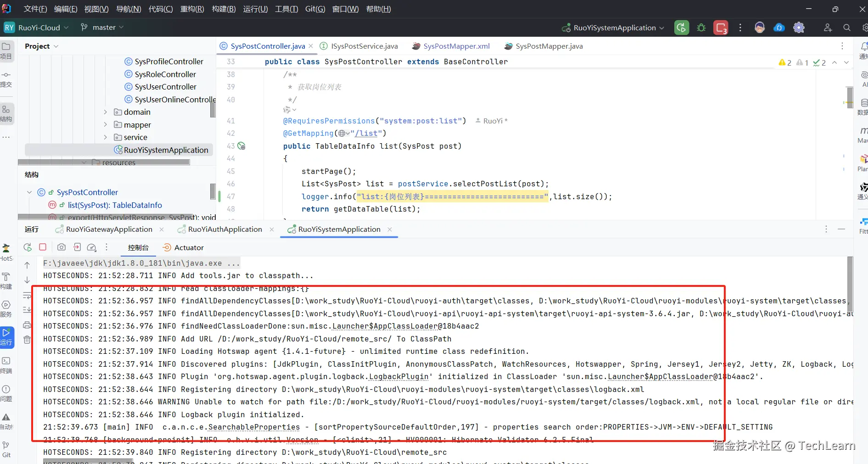Image resolution: width=868 pixels, height=464 pixels.
Task: Open the Actuator tab in the run panel
Action: click(184, 248)
